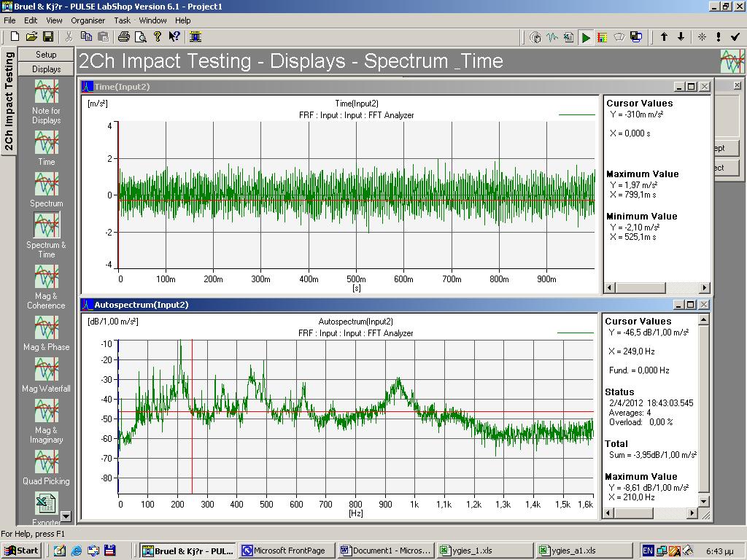The width and height of the screenshot is (747, 560).
Task: Click the starburst asterisk toolbar icon
Action: (702, 36)
